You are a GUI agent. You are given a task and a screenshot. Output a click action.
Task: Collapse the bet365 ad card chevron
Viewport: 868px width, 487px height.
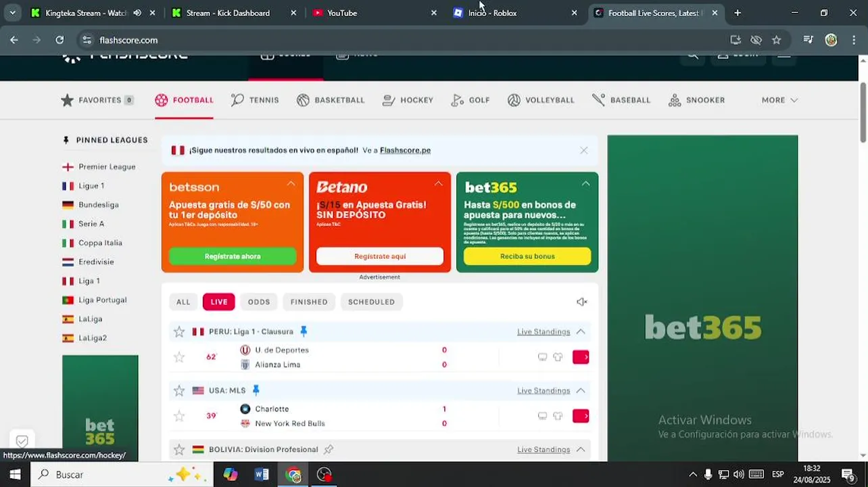pyautogui.click(x=585, y=183)
